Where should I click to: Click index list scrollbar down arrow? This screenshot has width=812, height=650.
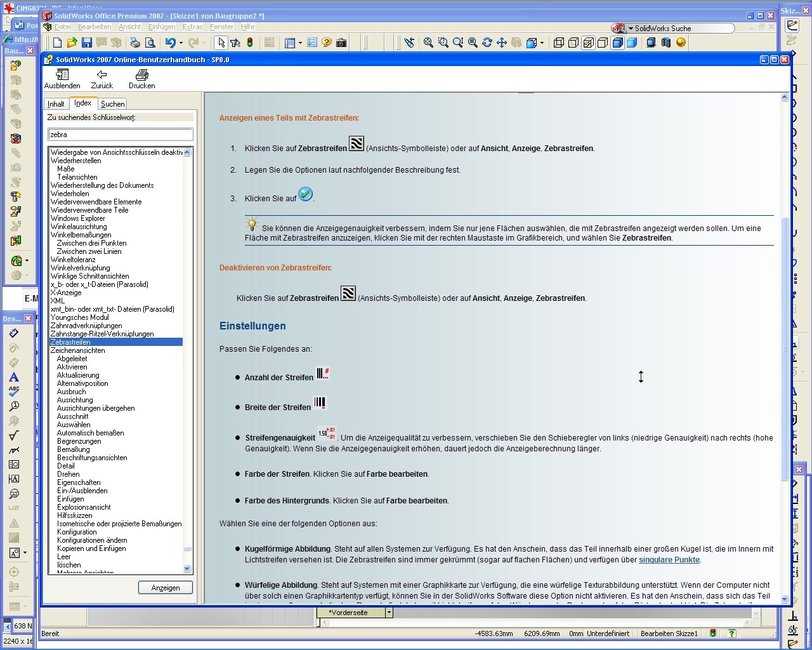(187, 569)
